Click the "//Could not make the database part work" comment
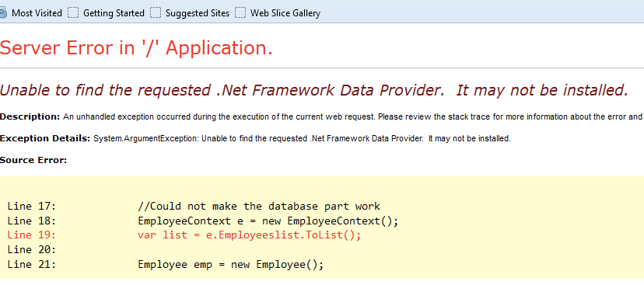Image resolution: width=644 pixels, height=285 pixels. pyautogui.click(x=259, y=206)
